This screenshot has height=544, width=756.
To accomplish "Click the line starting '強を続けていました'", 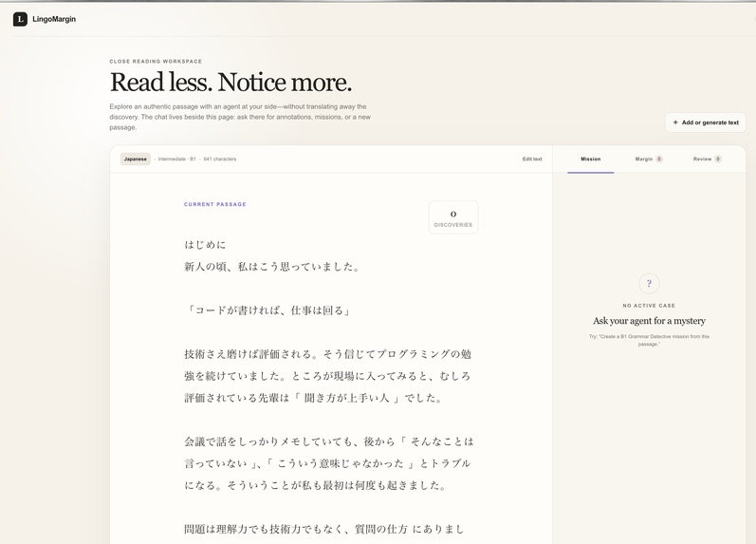I will pos(327,376).
